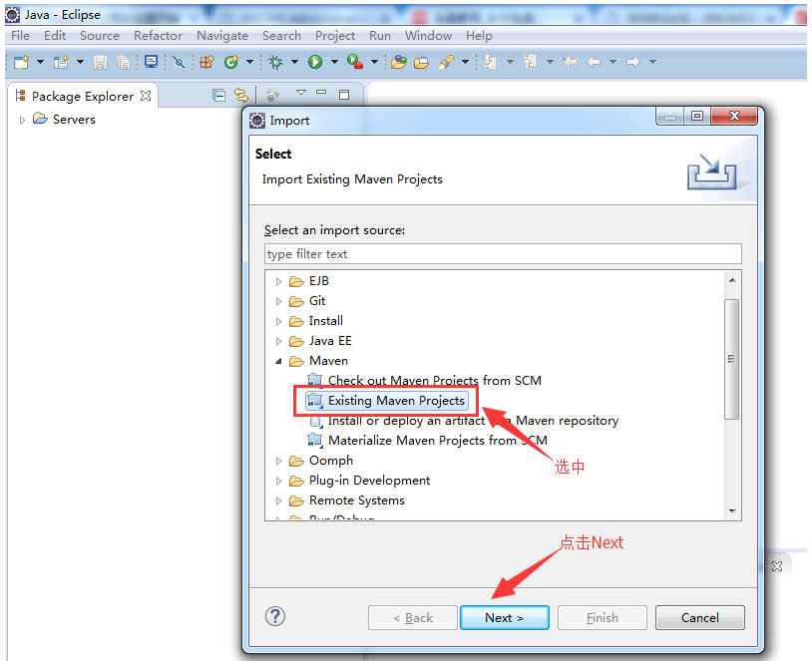Click the Cancel button
Screen dimensions: 812x661
[x=699, y=618]
